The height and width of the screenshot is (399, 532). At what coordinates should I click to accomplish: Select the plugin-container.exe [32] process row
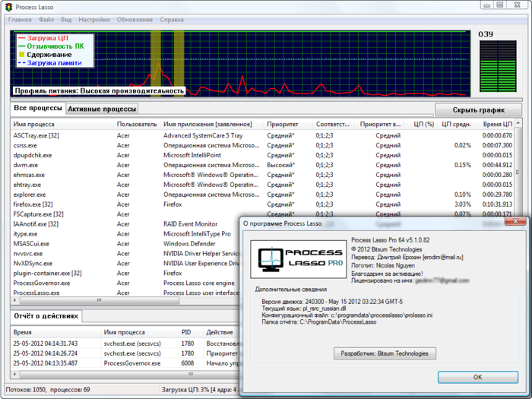point(125,273)
